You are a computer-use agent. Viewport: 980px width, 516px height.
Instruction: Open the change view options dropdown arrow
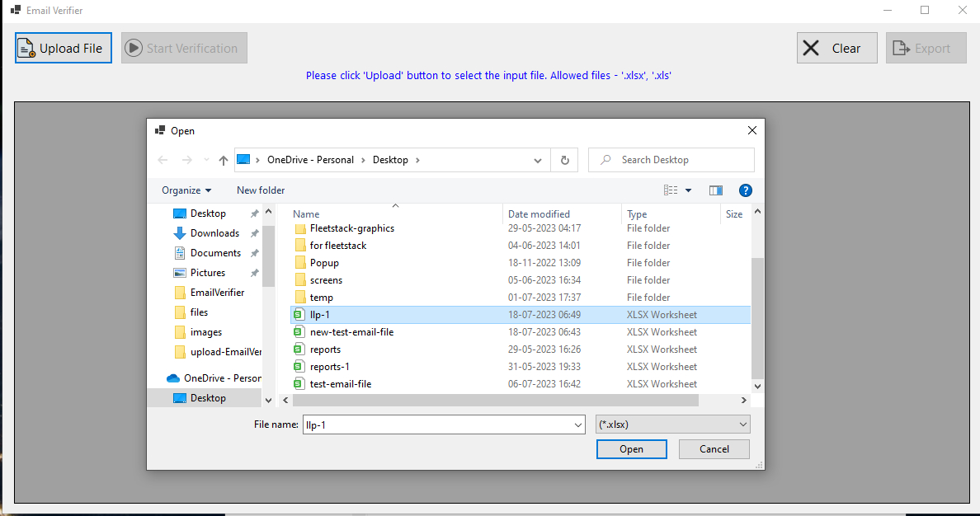click(688, 190)
